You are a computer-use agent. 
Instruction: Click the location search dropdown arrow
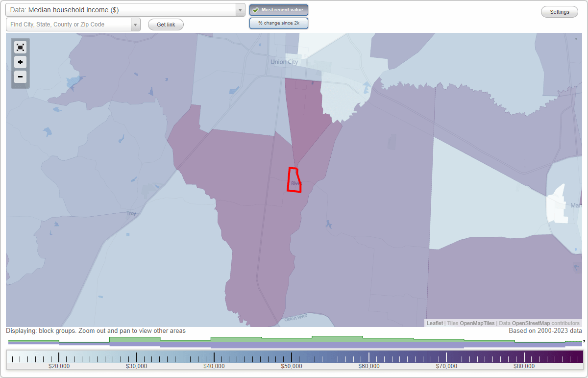pos(136,24)
